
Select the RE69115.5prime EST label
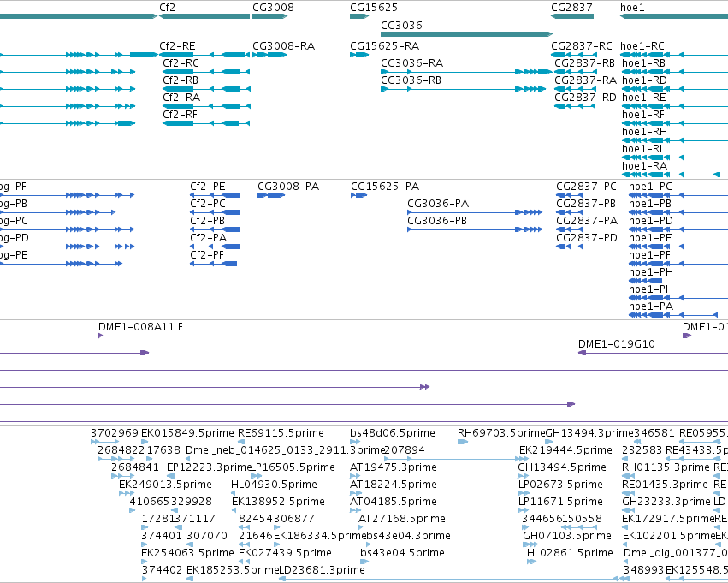click(x=281, y=433)
